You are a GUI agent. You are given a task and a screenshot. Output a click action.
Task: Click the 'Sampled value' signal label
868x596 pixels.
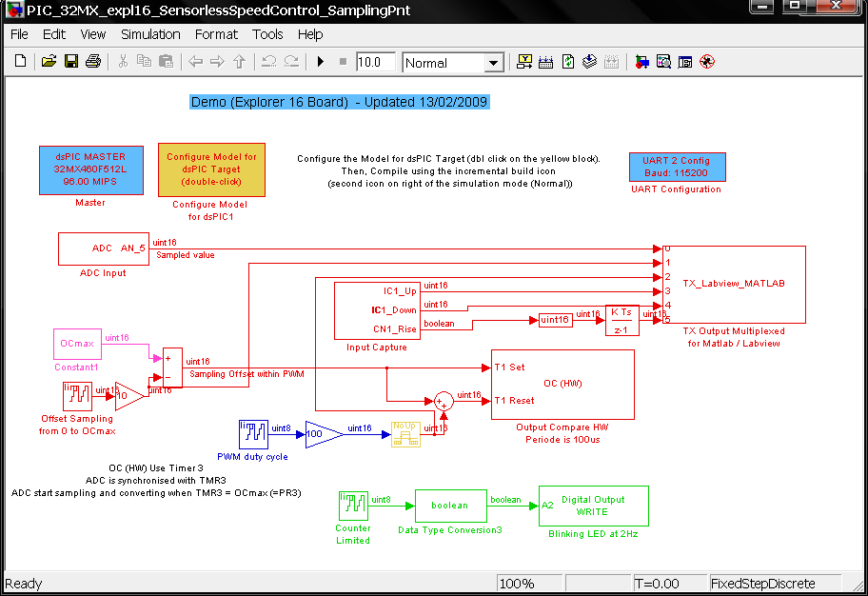[186, 255]
